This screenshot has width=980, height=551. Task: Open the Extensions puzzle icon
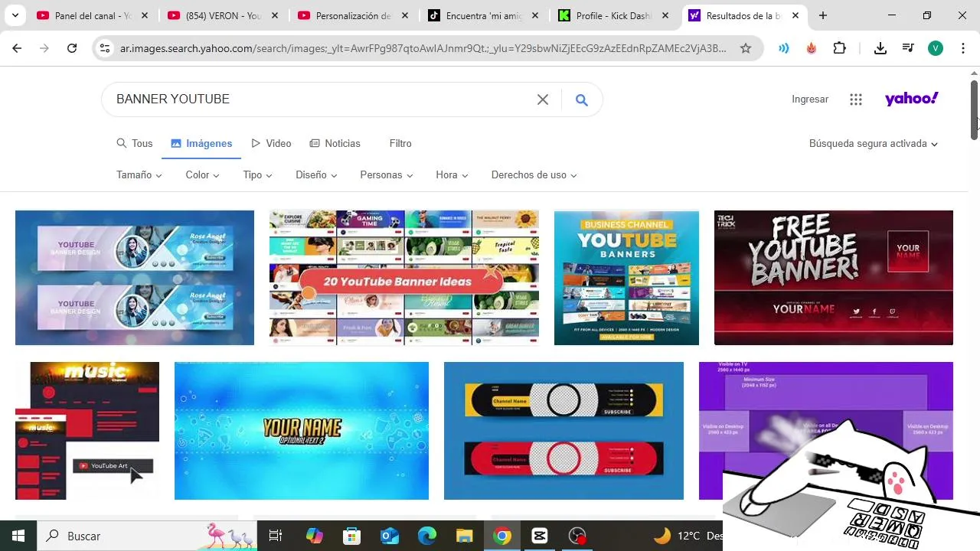(840, 48)
